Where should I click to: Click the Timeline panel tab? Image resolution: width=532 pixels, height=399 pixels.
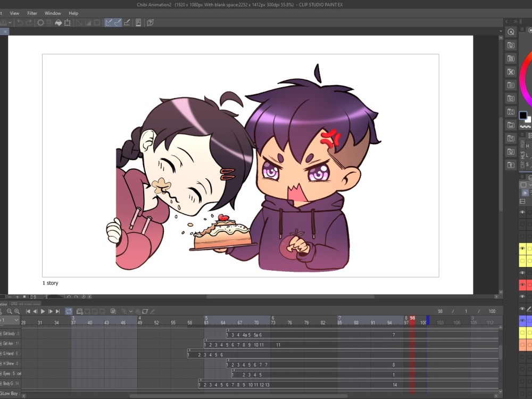[x=3, y=304]
